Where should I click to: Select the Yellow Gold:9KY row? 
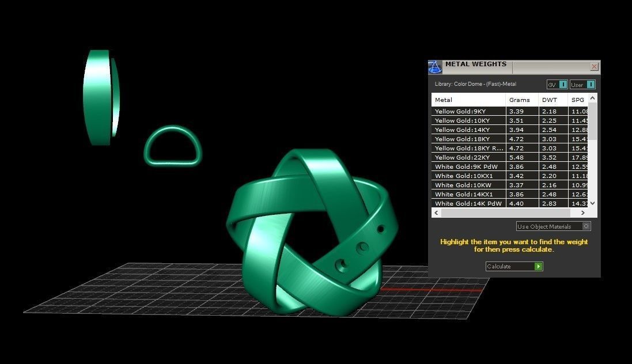[509, 111]
